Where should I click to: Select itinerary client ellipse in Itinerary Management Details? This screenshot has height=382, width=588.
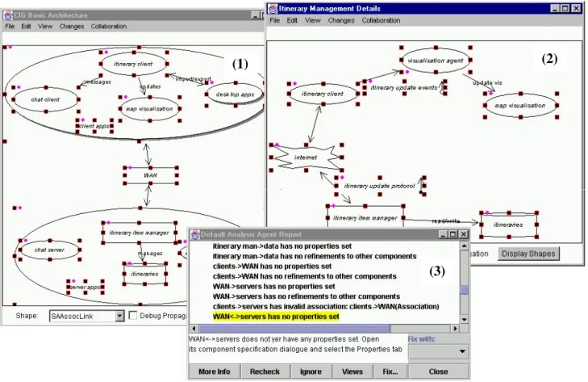point(323,94)
